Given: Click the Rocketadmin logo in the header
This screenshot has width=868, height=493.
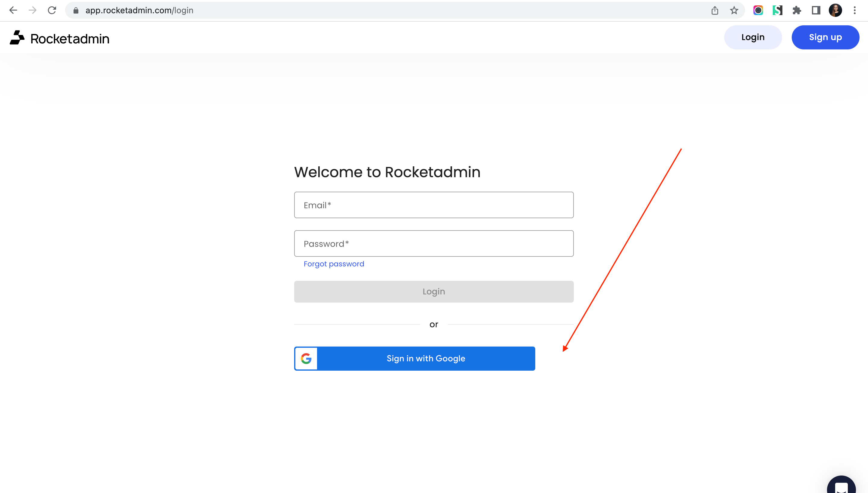Looking at the screenshot, I should pyautogui.click(x=60, y=38).
